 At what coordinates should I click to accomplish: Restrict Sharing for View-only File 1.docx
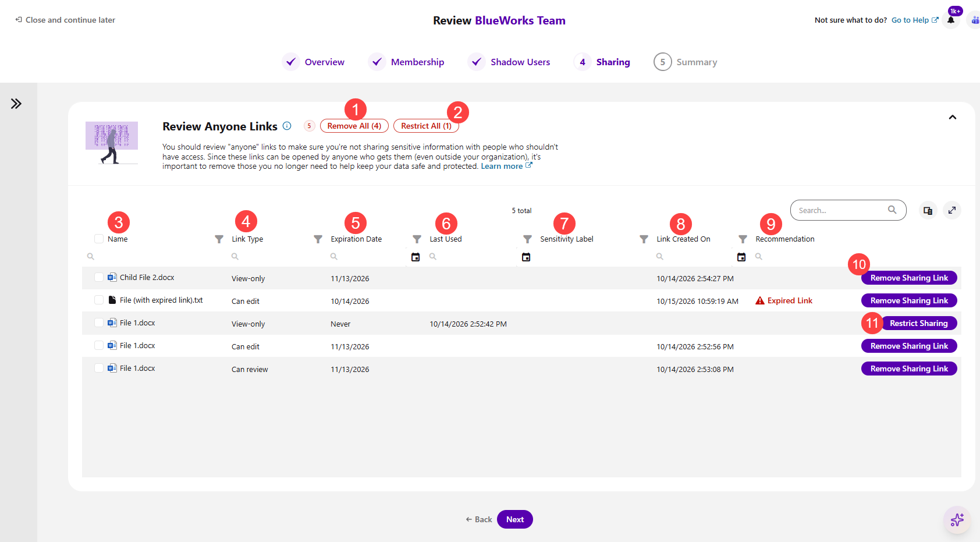pyautogui.click(x=918, y=323)
